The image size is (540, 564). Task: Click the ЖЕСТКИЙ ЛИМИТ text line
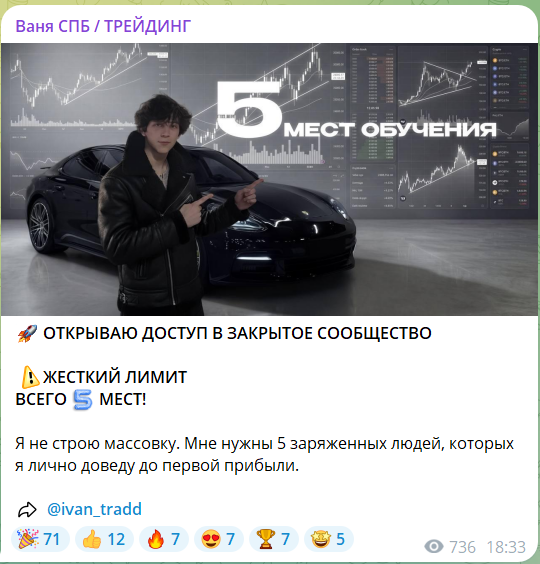tap(115, 377)
